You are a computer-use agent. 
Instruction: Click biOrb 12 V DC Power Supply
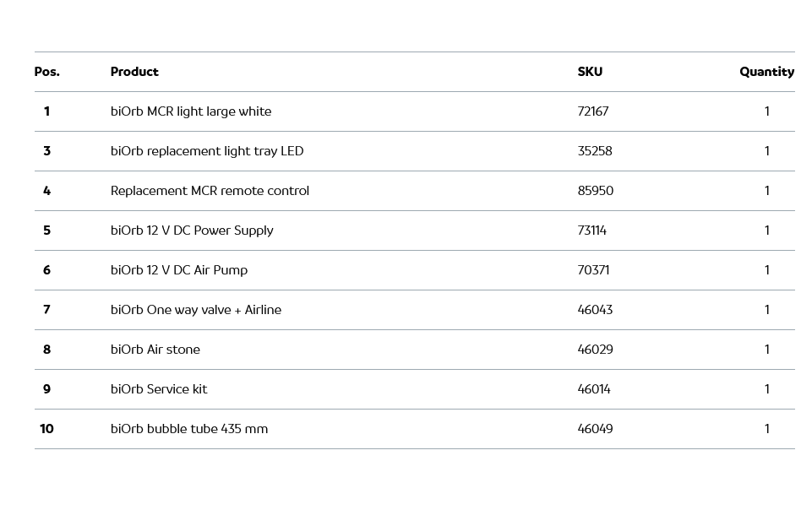[192, 231]
